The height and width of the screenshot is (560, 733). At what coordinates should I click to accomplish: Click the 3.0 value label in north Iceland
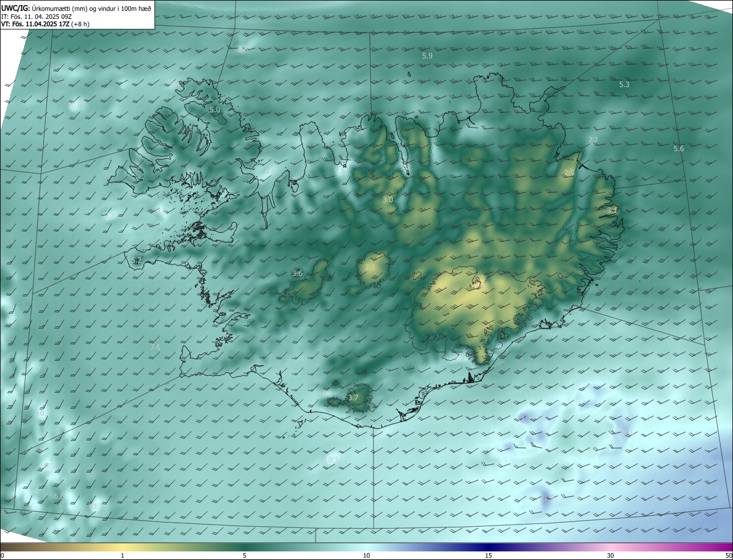[x=388, y=200]
